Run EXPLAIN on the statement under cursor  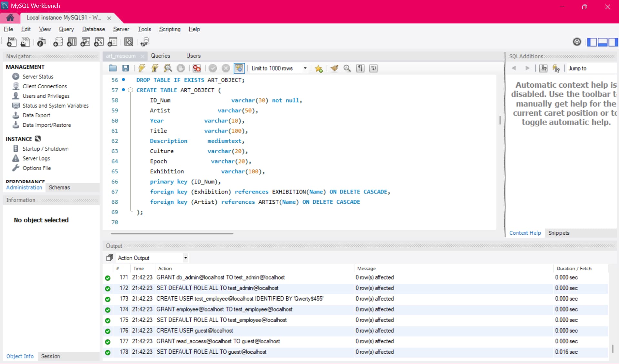coord(168,68)
